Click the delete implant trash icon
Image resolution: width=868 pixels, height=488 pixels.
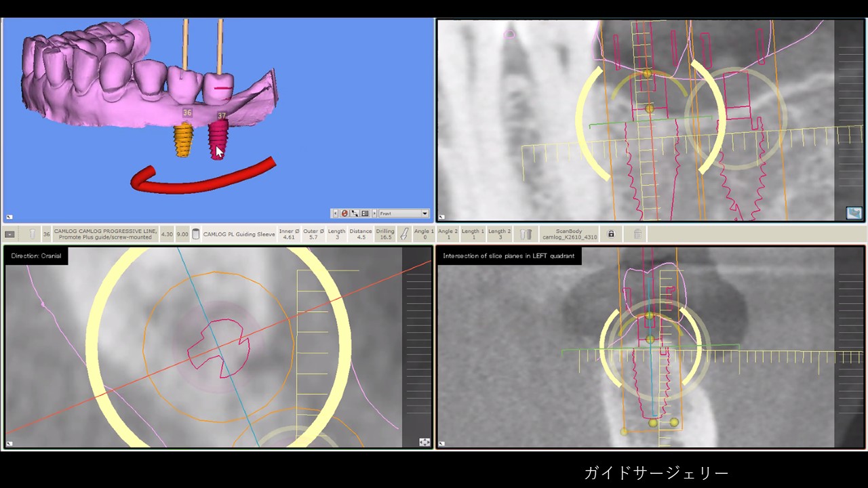point(637,235)
